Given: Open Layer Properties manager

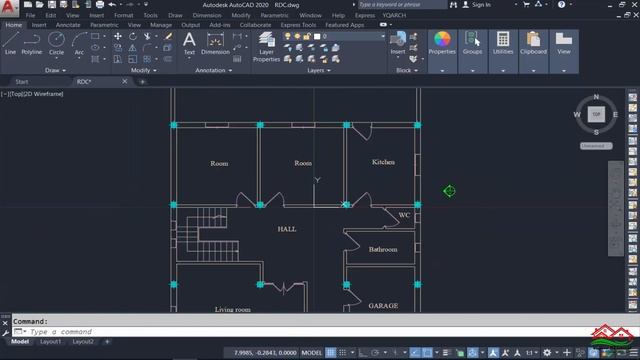Looking at the screenshot, I should 266,47.
